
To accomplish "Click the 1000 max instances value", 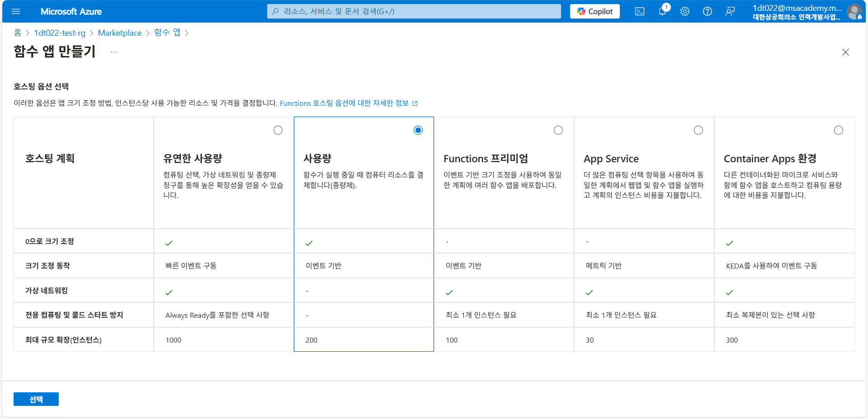I will pos(173,340).
